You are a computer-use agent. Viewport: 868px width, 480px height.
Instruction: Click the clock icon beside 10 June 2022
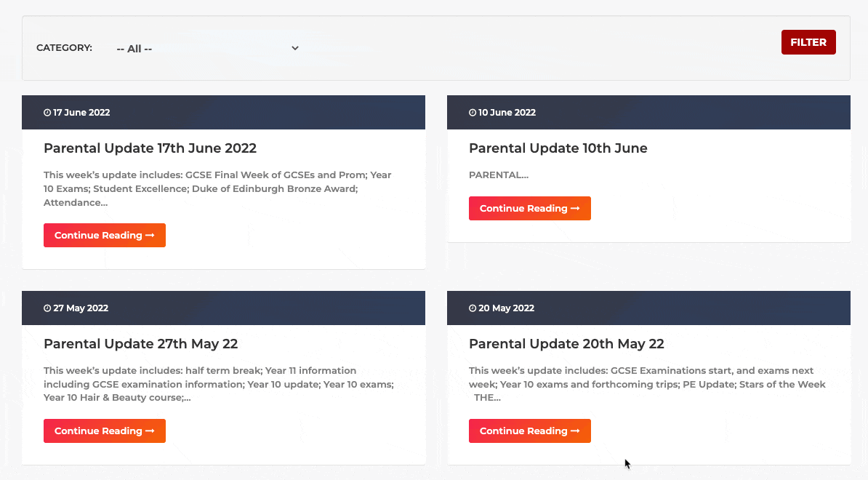click(x=473, y=113)
